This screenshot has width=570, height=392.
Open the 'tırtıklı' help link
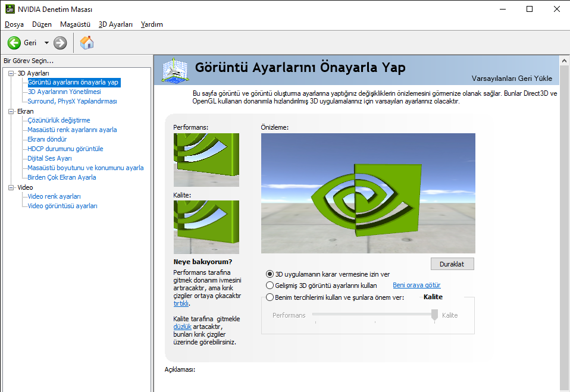click(x=181, y=303)
